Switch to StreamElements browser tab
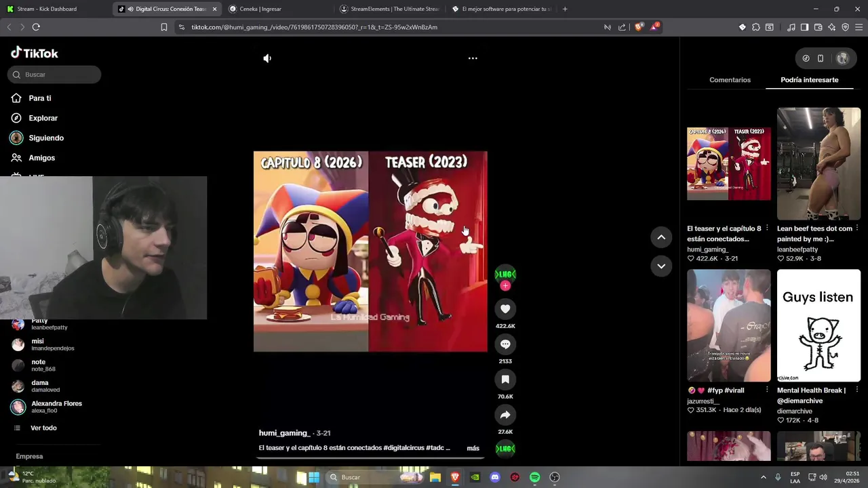 point(390,9)
